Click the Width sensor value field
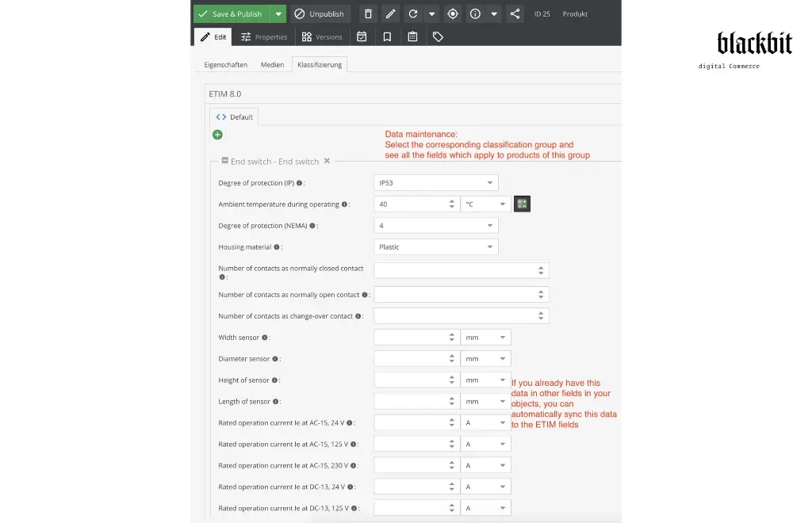Viewport: 812px width, 523px height. click(x=410, y=338)
